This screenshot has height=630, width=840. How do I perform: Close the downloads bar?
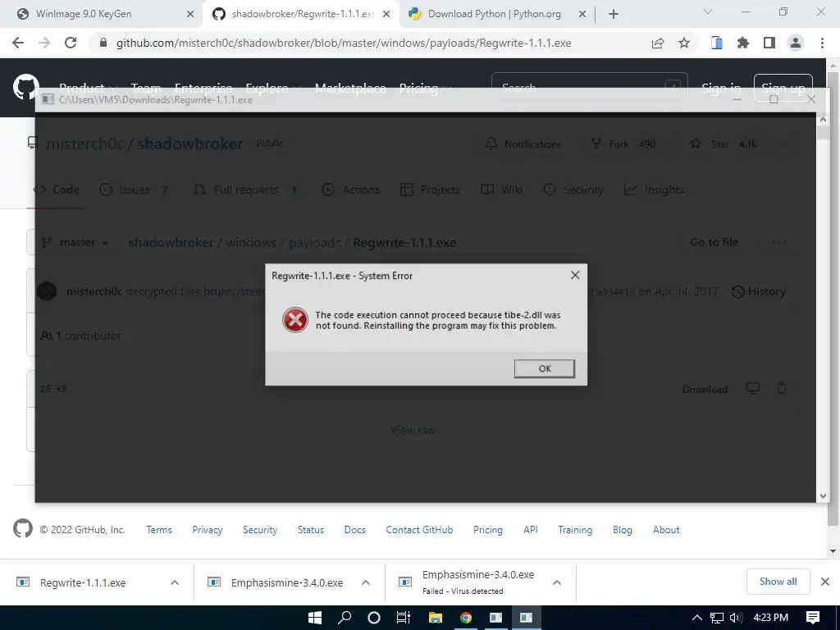point(825,582)
